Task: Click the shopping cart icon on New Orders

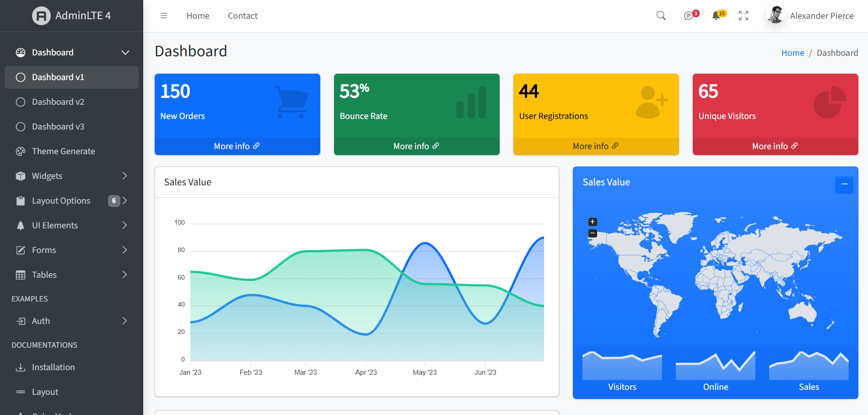Action: pyautogui.click(x=291, y=102)
